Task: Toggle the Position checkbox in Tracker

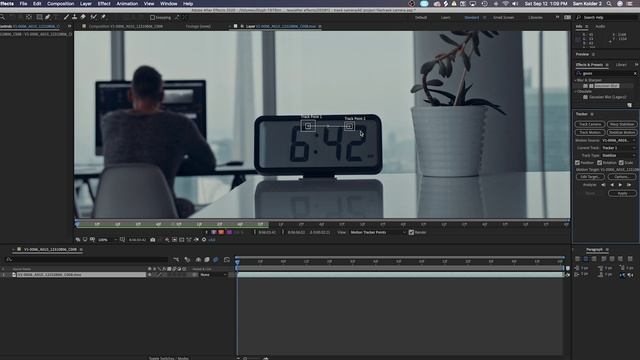Action: (578, 162)
